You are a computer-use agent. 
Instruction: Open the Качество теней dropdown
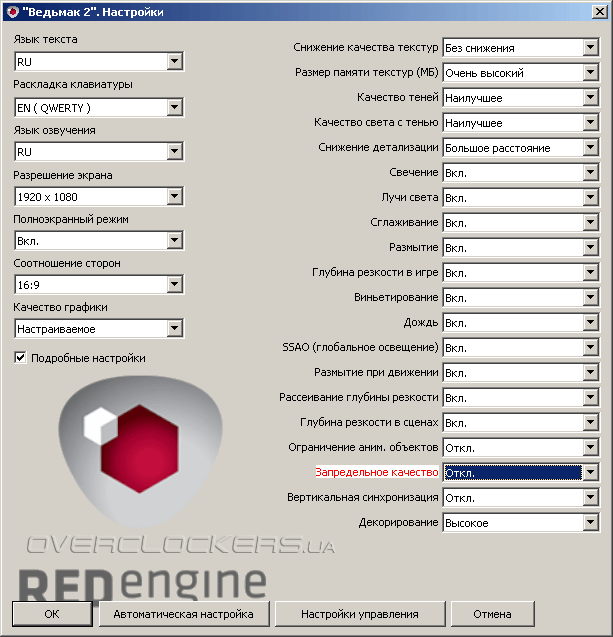tap(521, 98)
